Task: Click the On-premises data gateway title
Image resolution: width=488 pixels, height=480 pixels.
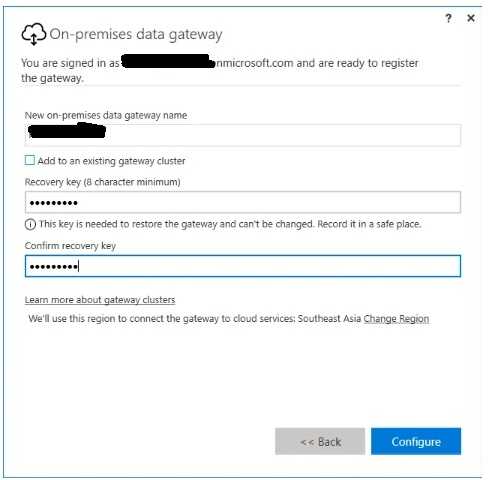Action: click(136, 34)
